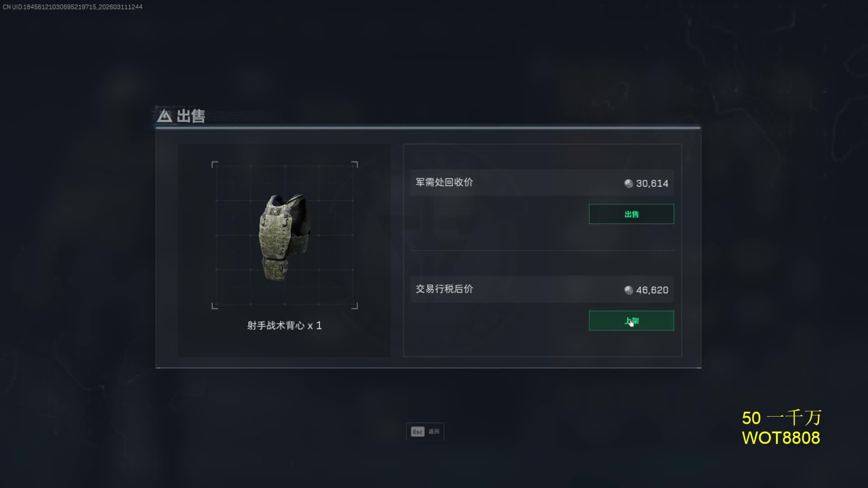
Task: Click the 射手战术背心 x 1 item name
Action: (284, 325)
